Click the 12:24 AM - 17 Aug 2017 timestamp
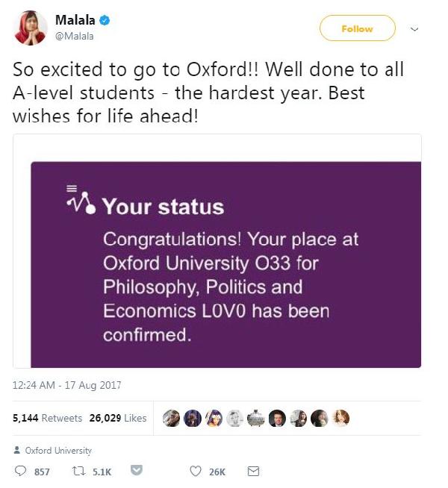 [66, 385]
